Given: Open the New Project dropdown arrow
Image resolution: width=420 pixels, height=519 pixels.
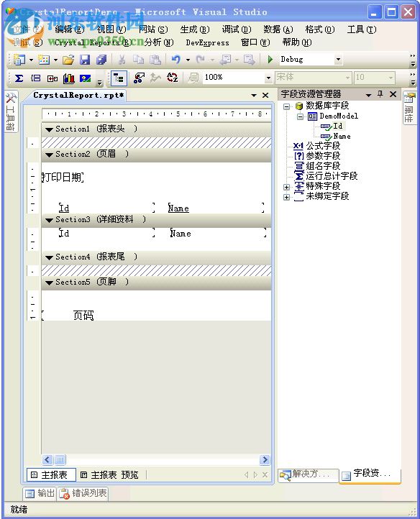Looking at the screenshot, I should [31, 60].
